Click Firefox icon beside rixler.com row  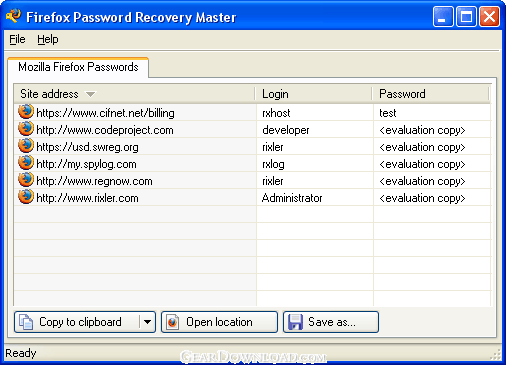tap(26, 197)
